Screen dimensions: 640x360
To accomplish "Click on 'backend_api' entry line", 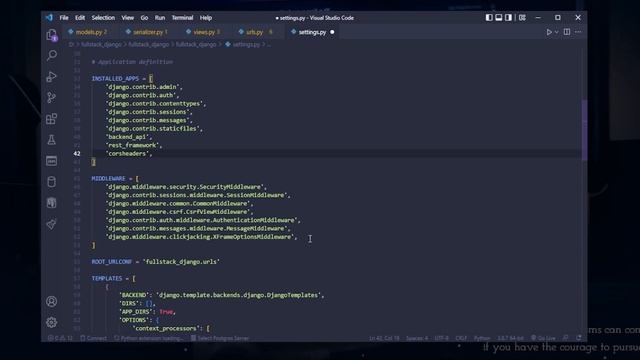I will click(x=129, y=137).
